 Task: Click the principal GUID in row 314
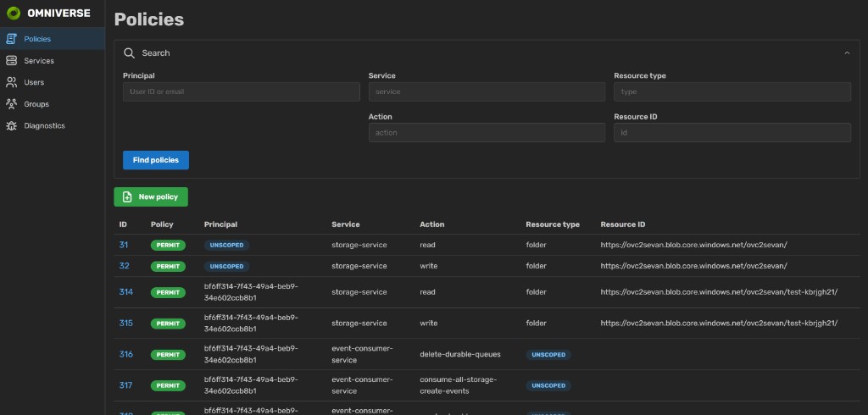(251, 291)
